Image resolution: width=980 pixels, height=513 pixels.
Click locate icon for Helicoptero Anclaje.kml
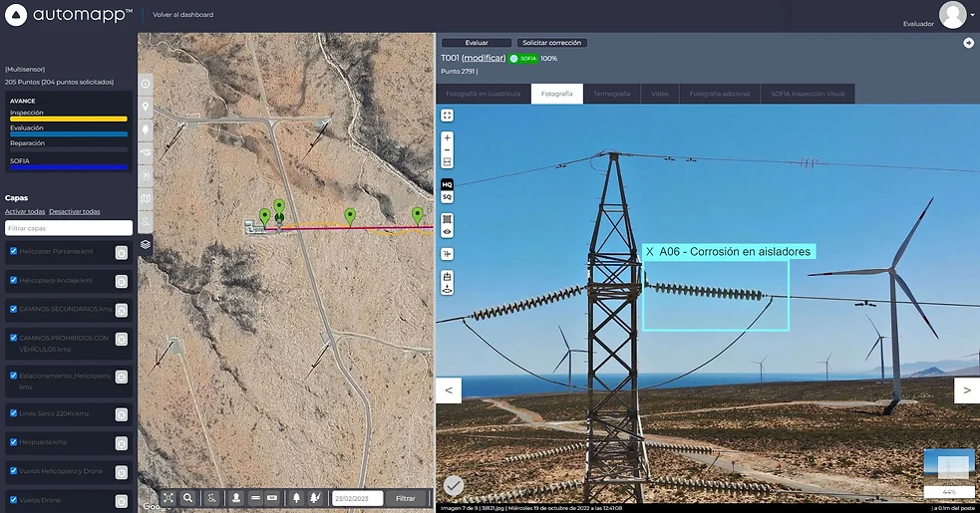coord(122,281)
